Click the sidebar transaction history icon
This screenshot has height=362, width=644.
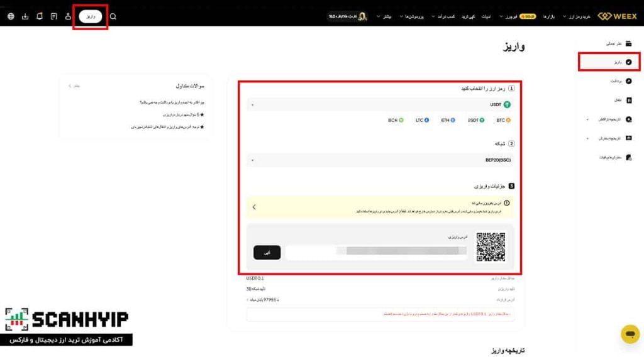(628, 119)
